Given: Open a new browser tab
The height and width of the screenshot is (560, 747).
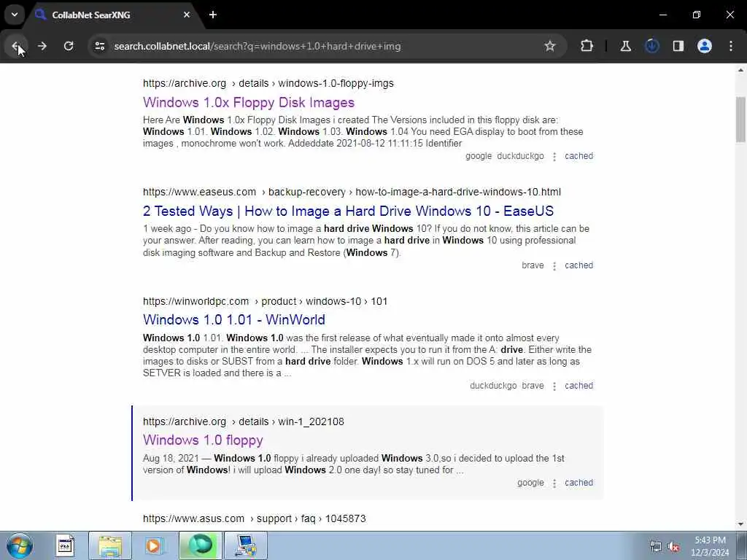Looking at the screenshot, I should coord(213,15).
